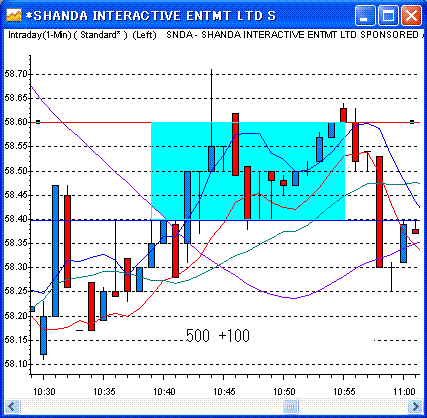
Task: Click the 10:35 time axis label
Action: (x=104, y=391)
